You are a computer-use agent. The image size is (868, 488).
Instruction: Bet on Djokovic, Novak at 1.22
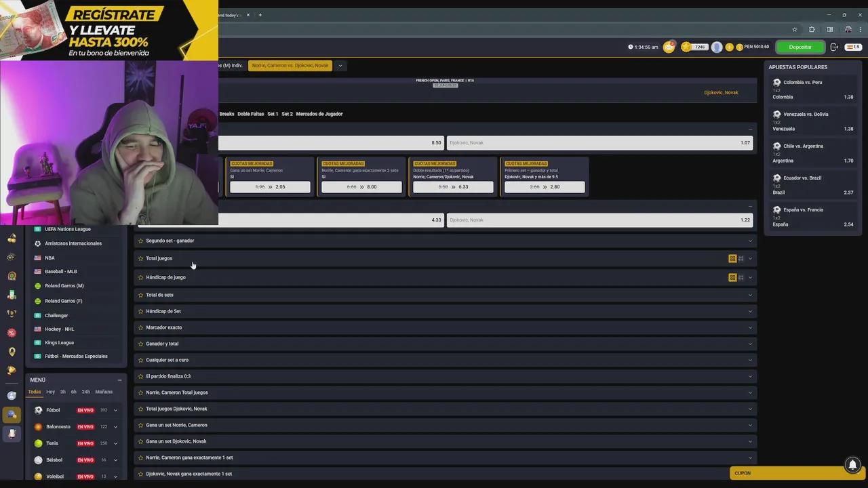599,220
